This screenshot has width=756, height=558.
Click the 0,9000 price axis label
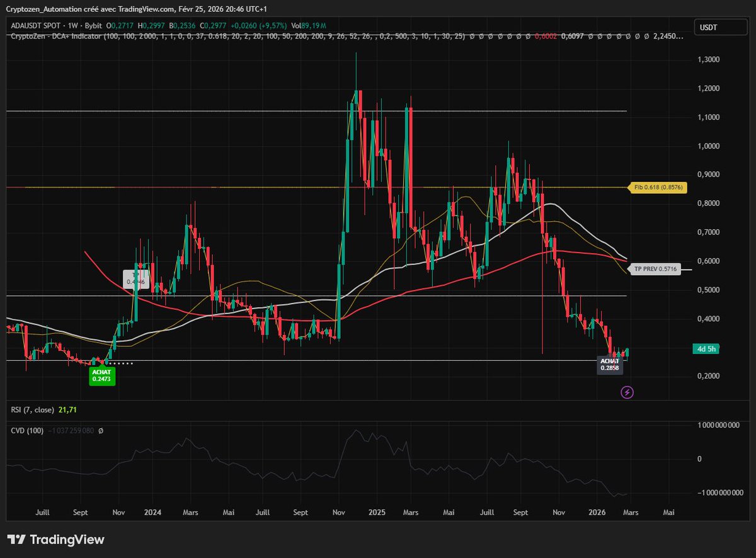click(x=708, y=175)
